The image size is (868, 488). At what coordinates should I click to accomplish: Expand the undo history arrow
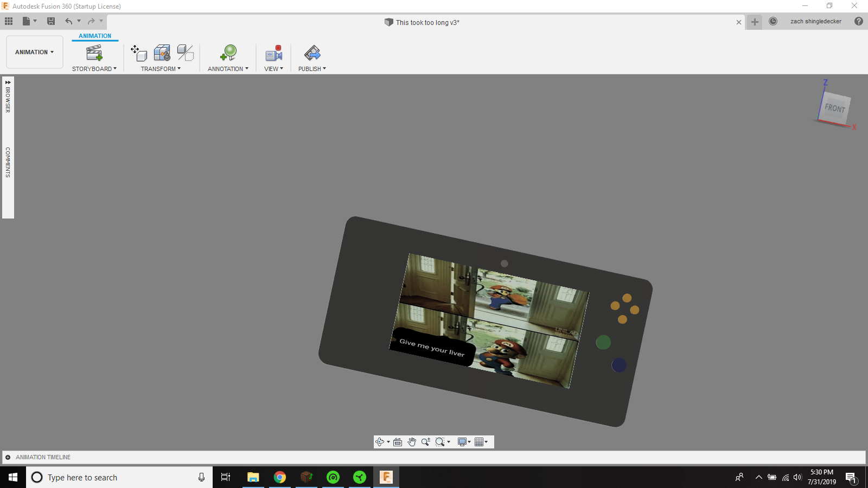(79, 21)
